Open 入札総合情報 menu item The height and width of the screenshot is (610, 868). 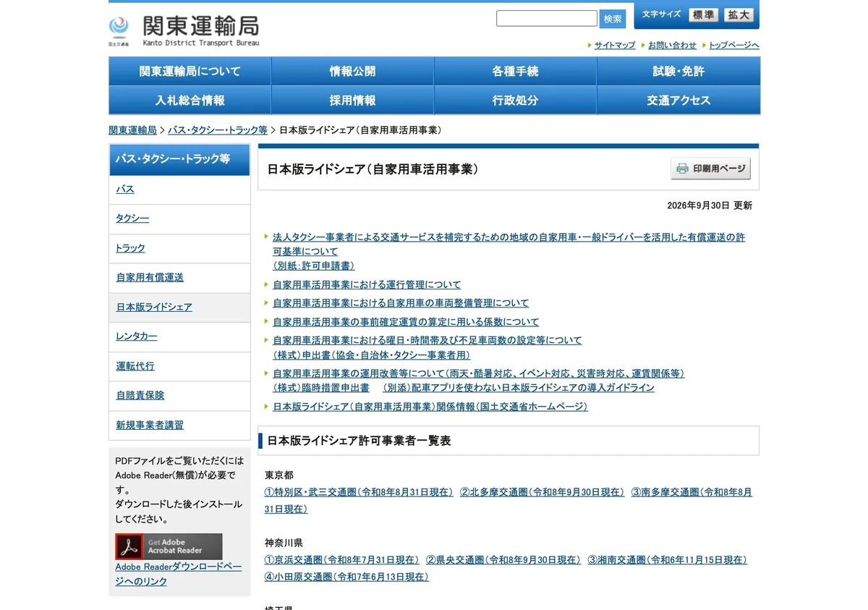coord(190,100)
